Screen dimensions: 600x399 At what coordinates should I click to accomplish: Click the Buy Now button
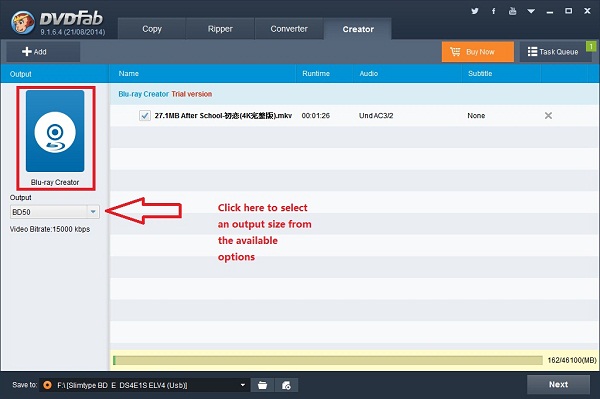click(478, 52)
